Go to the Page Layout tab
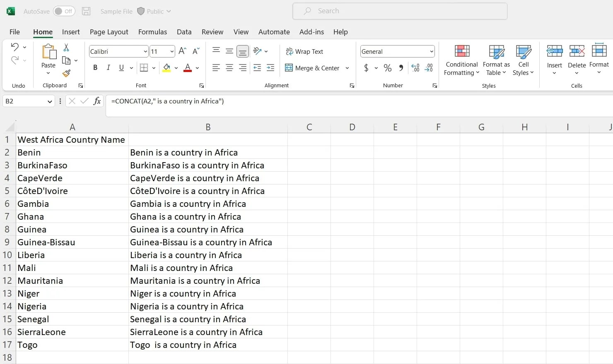Screen dimensions: 613x364 point(109,32)
